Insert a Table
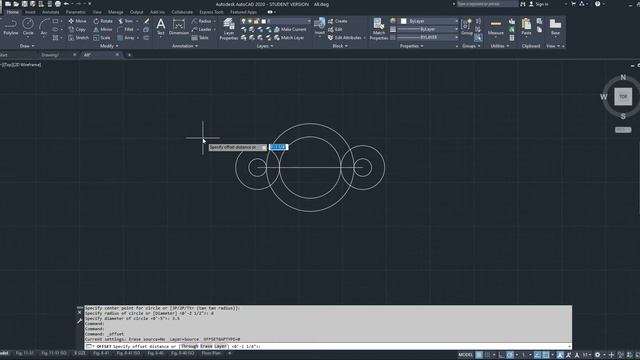Screen dimensions: 640x360 (x=200, y=38)
